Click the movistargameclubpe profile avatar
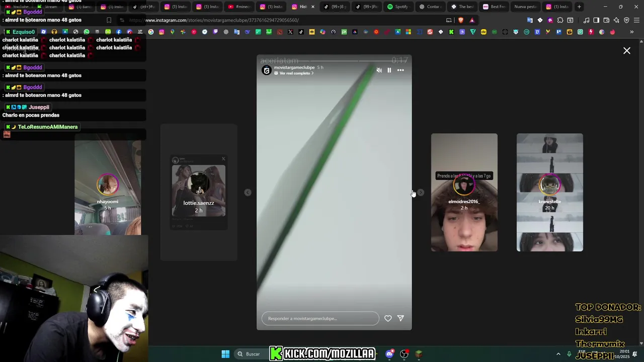This screenshot has height=362, width=644. [x=267, y=70]
